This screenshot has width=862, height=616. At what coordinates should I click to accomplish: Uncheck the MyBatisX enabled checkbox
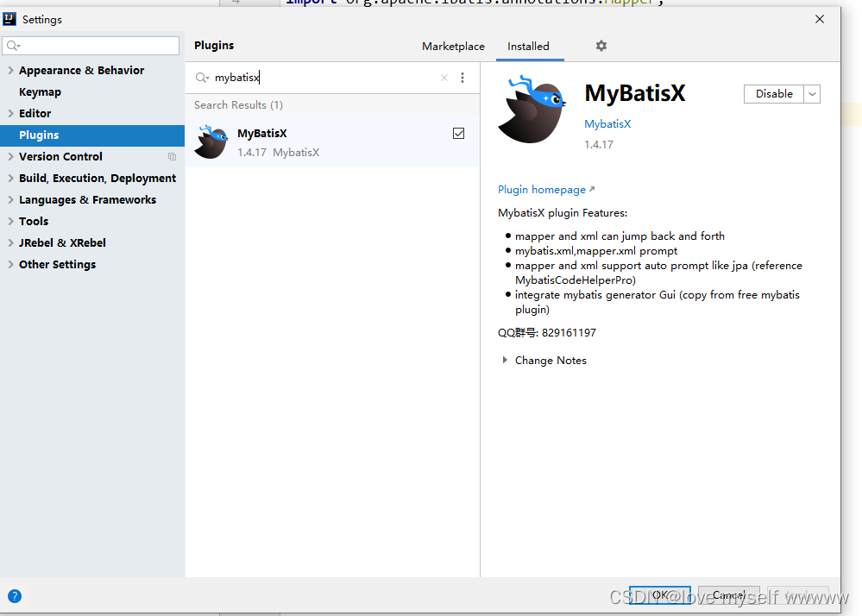click(458, 134)
